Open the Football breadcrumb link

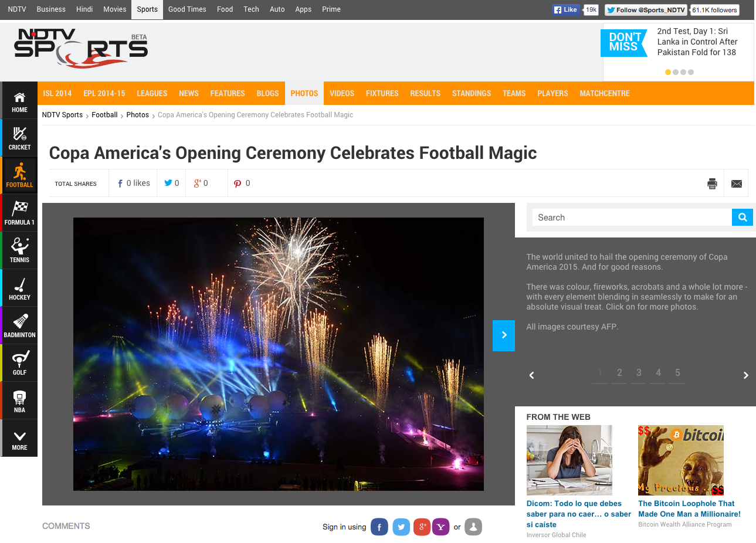(x=104, y=115)
